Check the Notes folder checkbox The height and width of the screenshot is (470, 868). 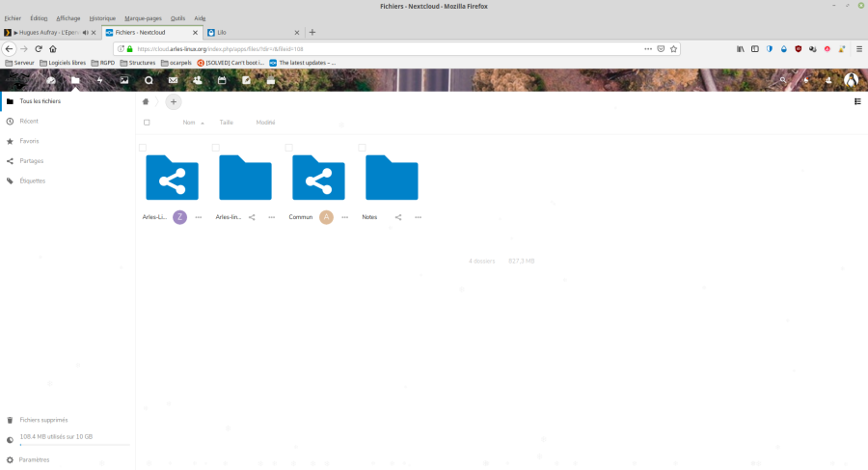[363, 148]
